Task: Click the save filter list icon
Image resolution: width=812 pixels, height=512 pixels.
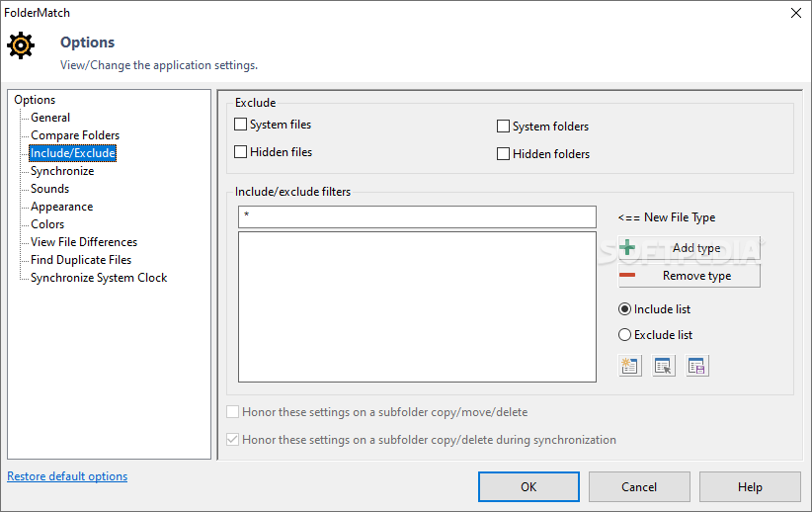Action: point(697,366)
